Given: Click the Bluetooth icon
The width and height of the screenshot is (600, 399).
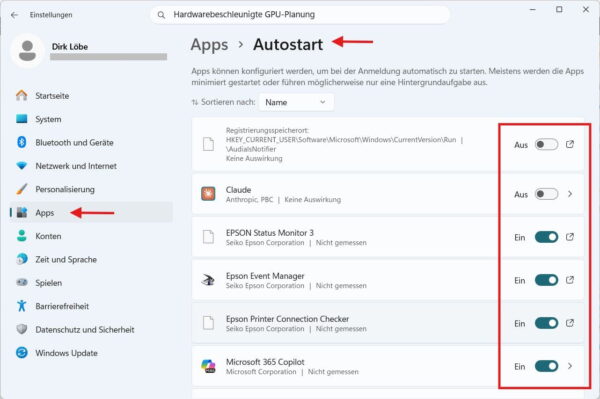Looking at the screenshot, I should pyautogui.click(x=22, y=142).
